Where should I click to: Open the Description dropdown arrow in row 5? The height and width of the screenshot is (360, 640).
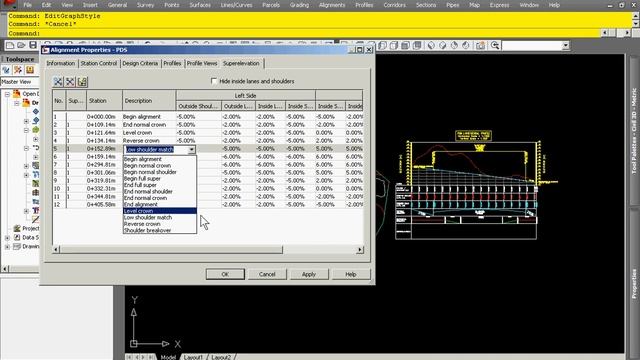point(191,150)
